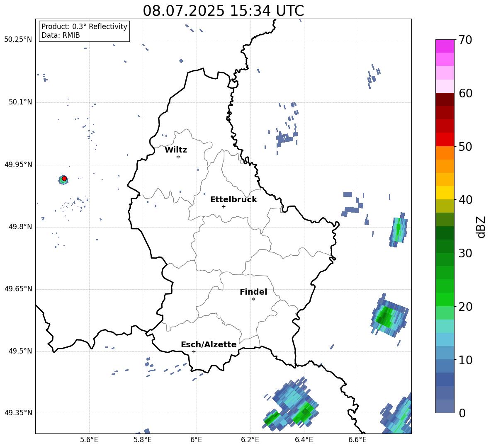Image resolution: width=491 pixels, height=448 pixels.
Task: Click the 'Product: 0.3° Reflectivity' label
Action: pos(84,27)
